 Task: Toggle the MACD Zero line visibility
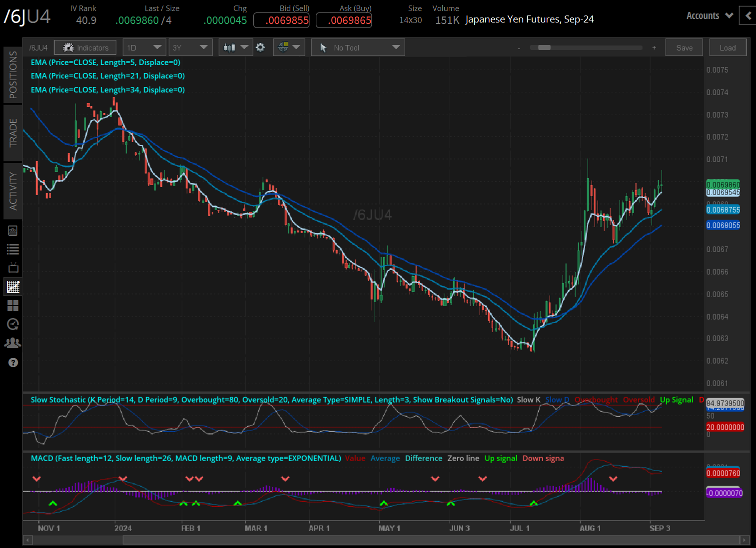pos(463,458)
